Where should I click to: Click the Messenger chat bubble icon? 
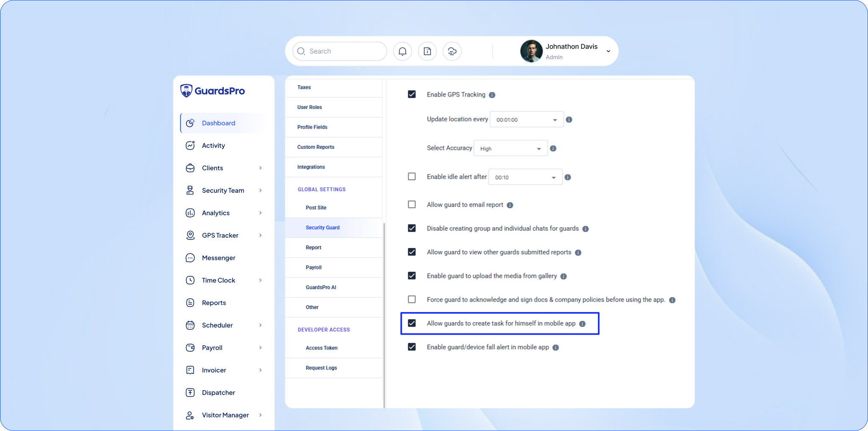point(190,258)
